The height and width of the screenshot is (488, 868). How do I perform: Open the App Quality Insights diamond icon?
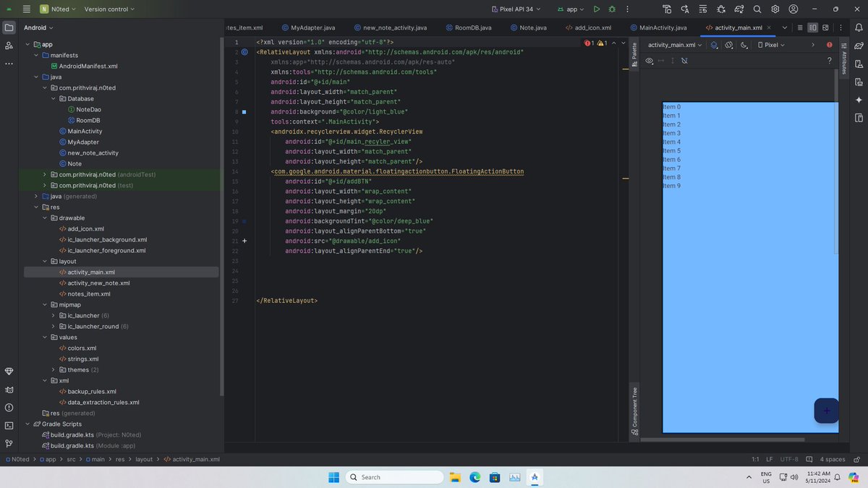[x=9, y=371]
